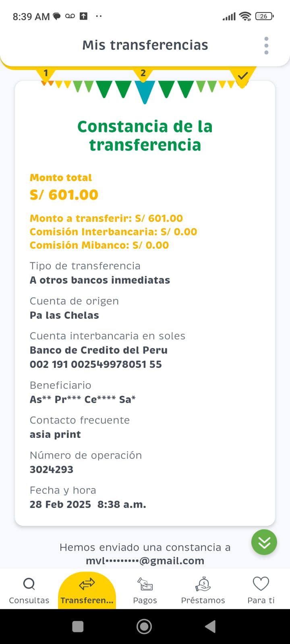
Task: Tap the Préstamos money bag icon
Action: 203,584
